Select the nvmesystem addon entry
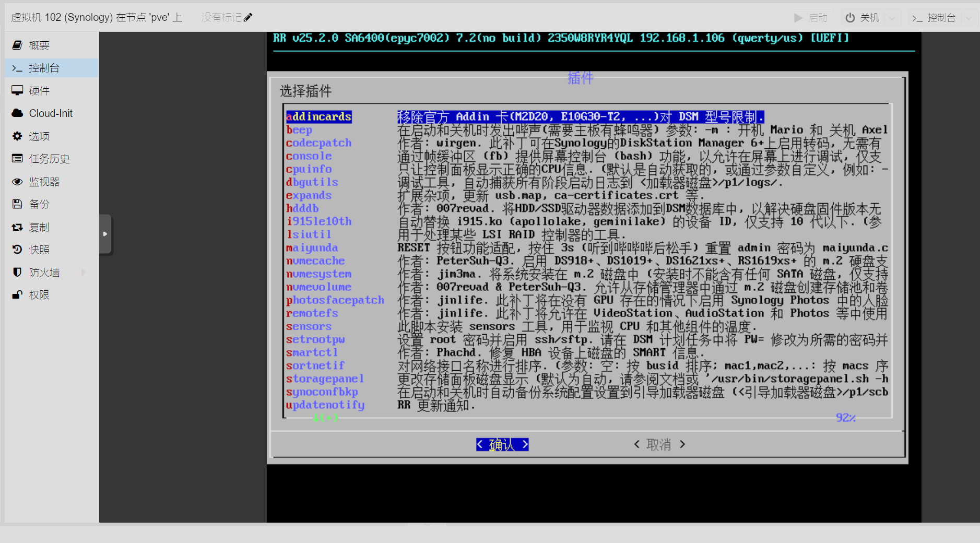Viewport: 980px width, 543px height. click(319, 274)
